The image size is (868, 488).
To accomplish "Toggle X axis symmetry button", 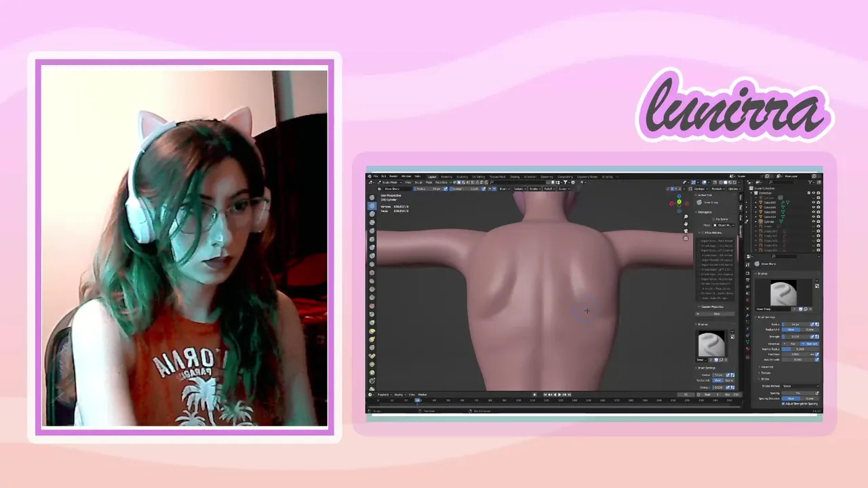I will click(673, 188).
